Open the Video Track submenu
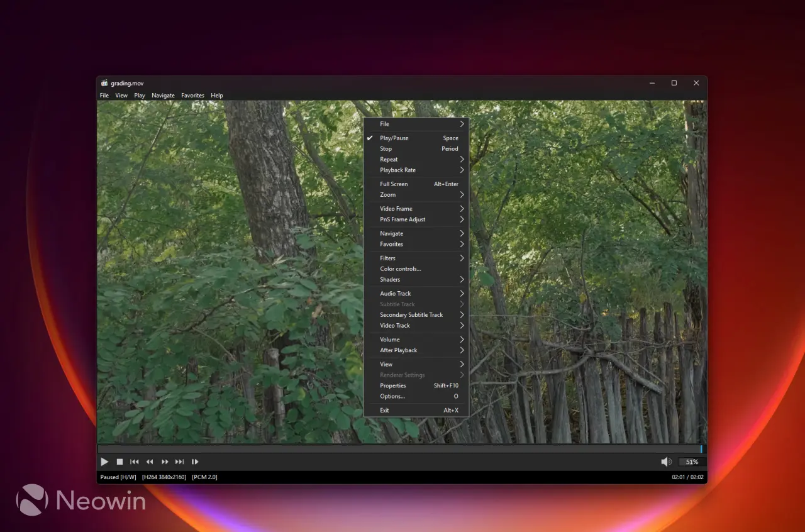The height and width of the screenshot is (532, 805). 416,326
